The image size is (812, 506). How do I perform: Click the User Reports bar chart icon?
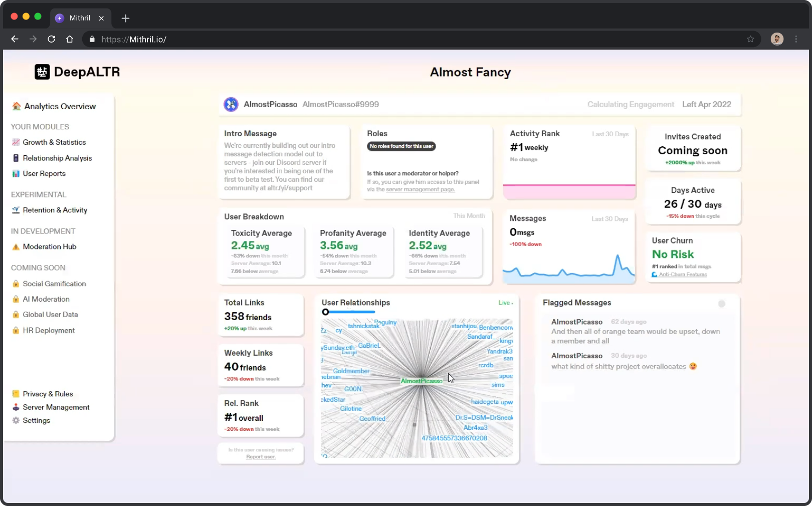coord(16,173)
